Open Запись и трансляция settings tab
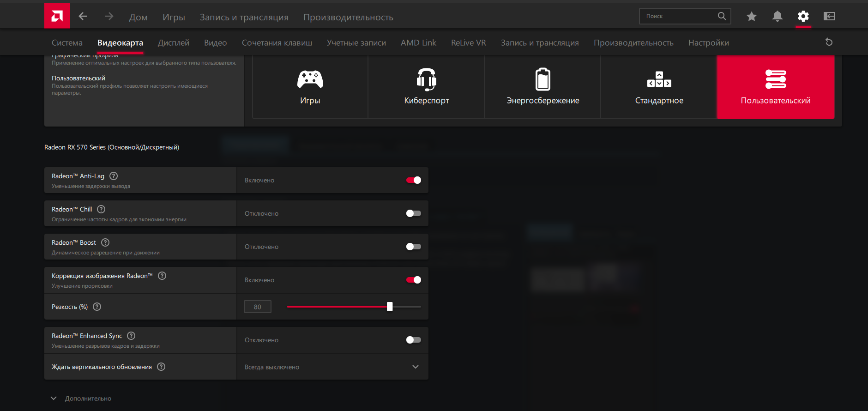The height and width of the screenshot is (411, 868). click(x=540, y=42)
